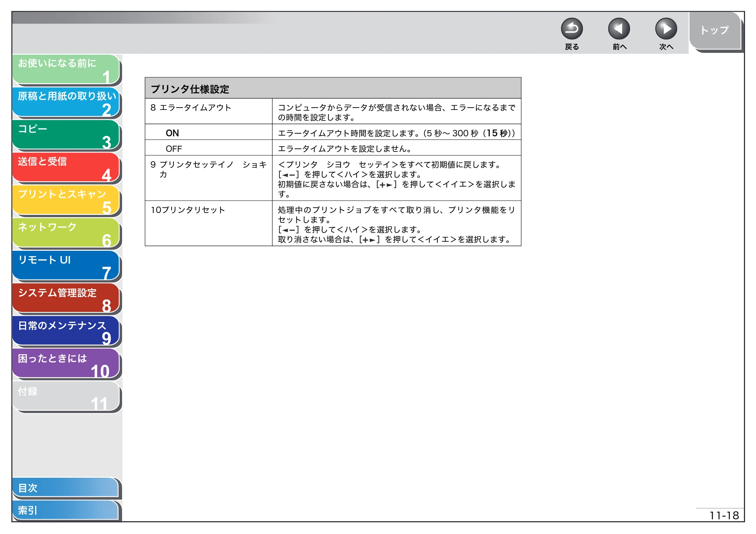The image size is (756, 534).
Task: Select the 9 プリンタセッテイノ ショキカ cell
Action: click(x=209, y=178)
